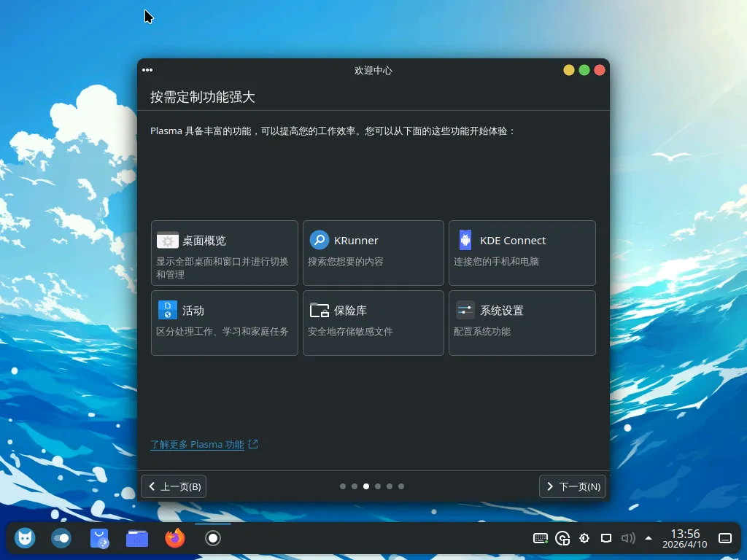This screenshot has width=747, height=560.
Task: Go to 上一页(B) previous page
Action: (x=174, y=486)
